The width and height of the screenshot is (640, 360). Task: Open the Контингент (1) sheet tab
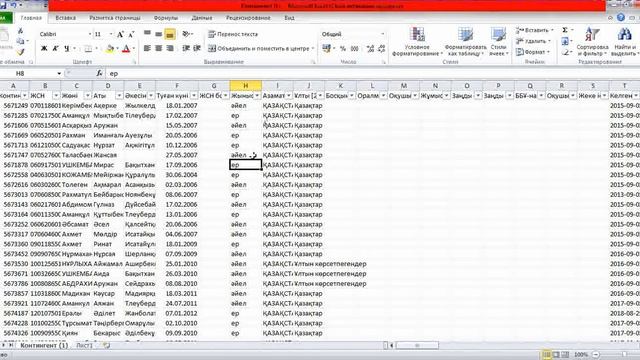click(x=44, y=345)
